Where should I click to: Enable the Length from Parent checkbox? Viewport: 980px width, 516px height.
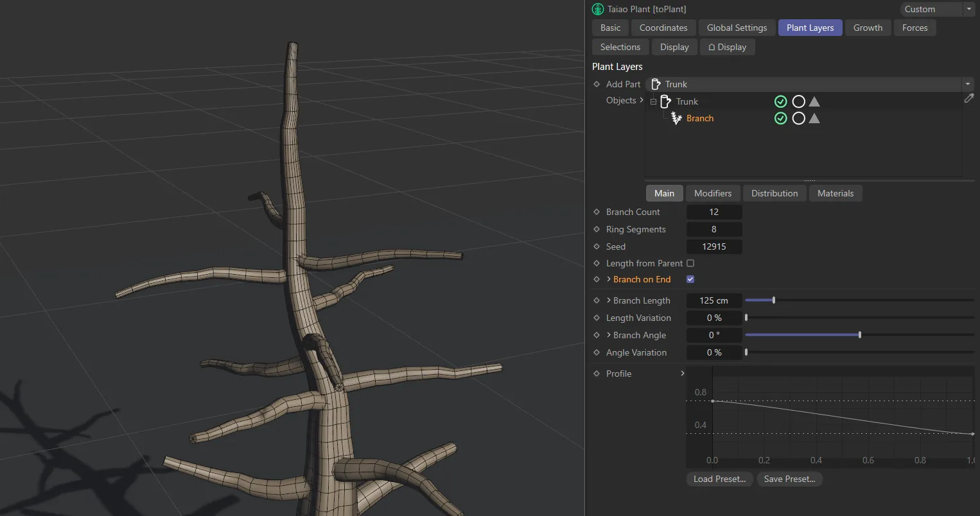click(690, 263)
